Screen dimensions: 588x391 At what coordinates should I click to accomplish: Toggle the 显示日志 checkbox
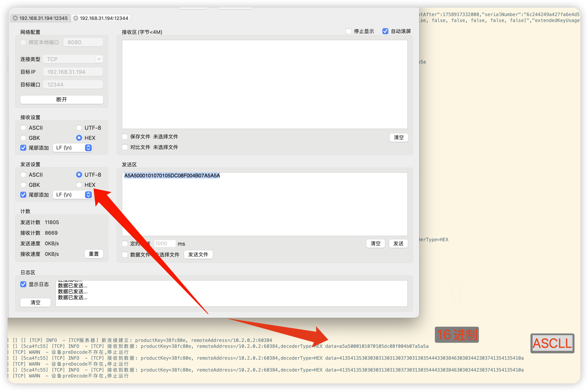coord(23,284)
